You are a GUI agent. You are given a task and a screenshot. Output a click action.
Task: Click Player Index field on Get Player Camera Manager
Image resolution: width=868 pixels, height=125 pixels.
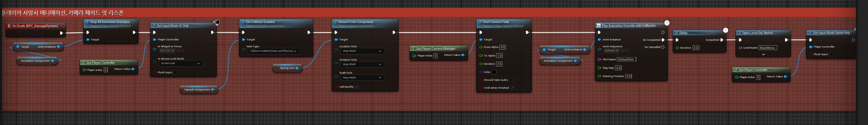point(436,56)
